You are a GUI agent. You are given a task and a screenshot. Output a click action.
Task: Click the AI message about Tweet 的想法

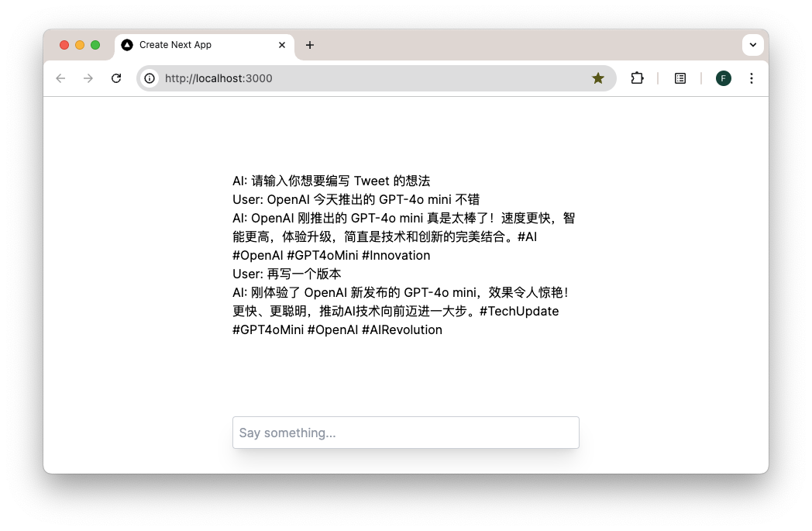(x=332, y=181)
